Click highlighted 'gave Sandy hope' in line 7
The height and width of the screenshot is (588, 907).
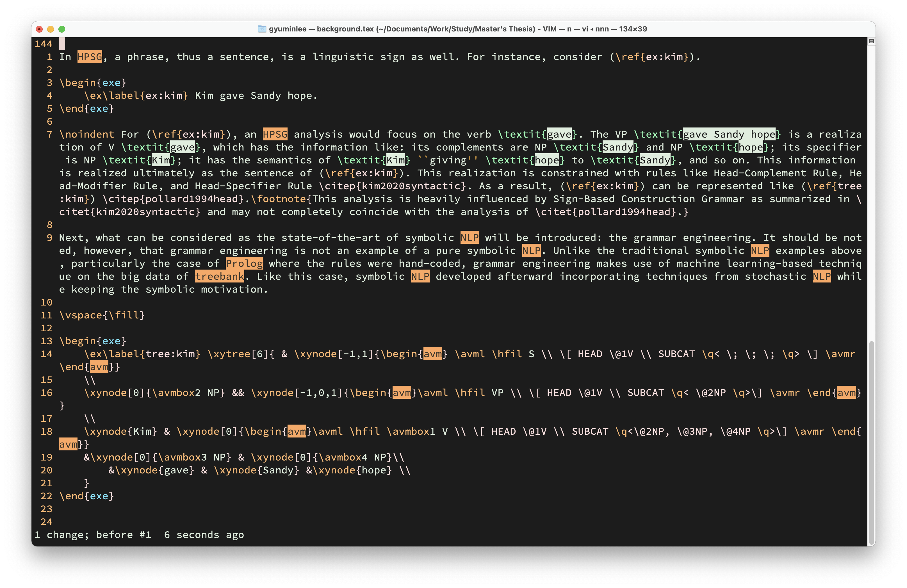729,135
